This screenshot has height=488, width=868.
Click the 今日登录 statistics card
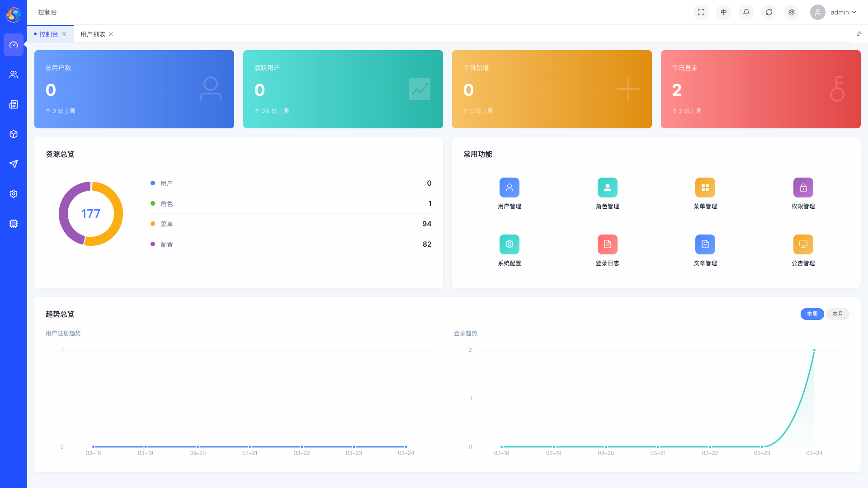[760, 89]
